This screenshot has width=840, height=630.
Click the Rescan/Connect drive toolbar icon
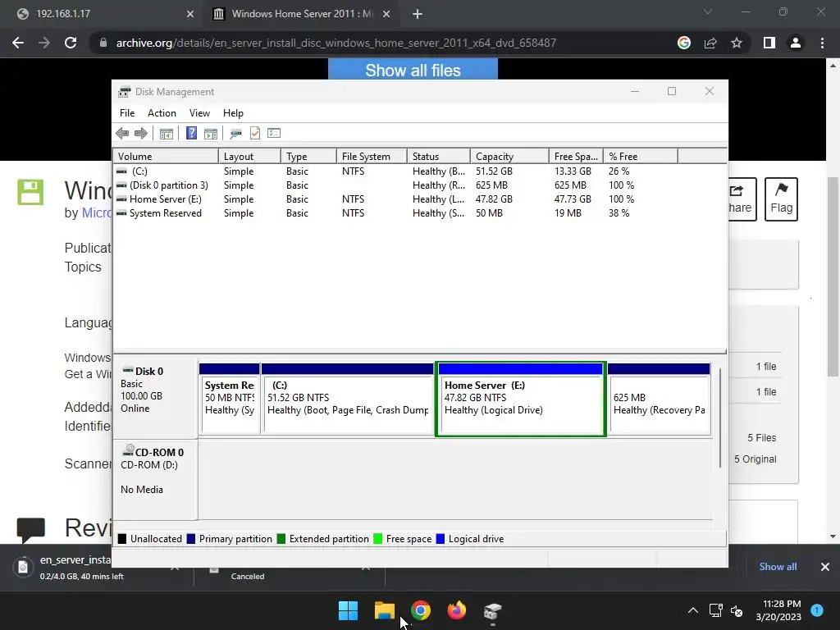point(235,134)
